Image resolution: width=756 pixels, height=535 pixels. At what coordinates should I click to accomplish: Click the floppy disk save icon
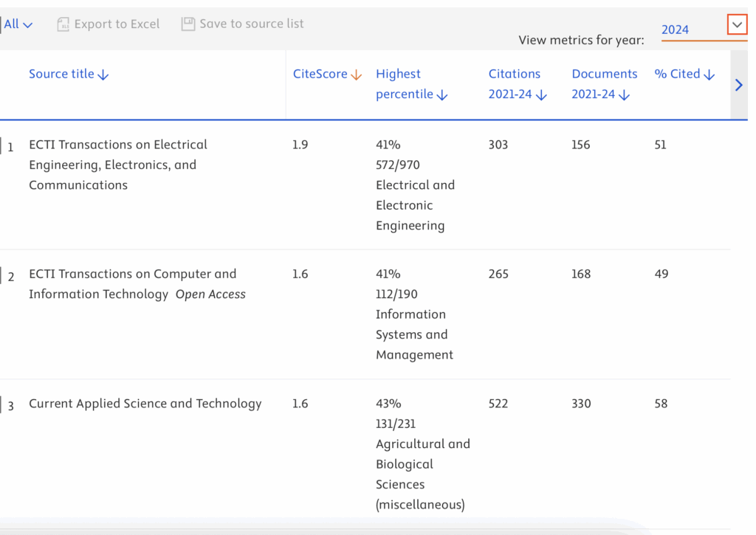click(188, 24)
